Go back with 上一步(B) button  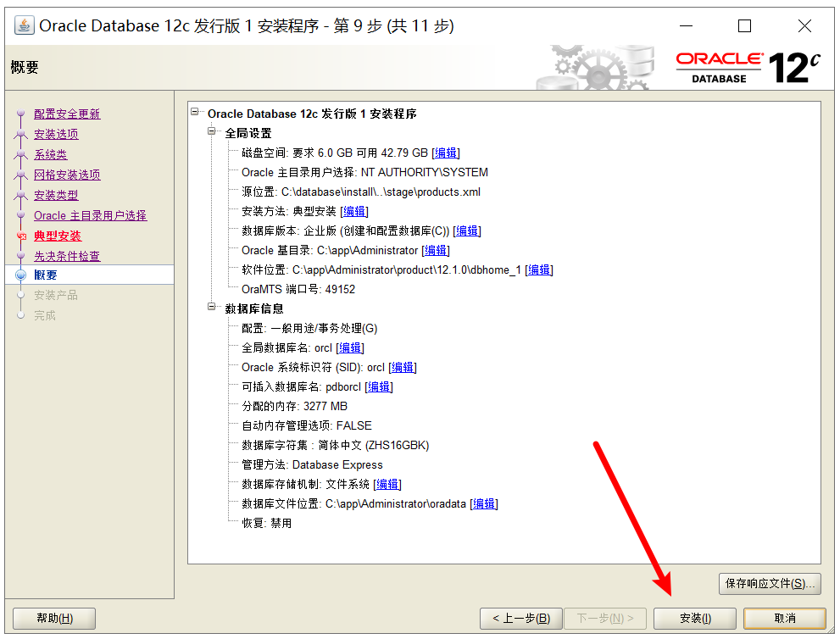[521, 618]
